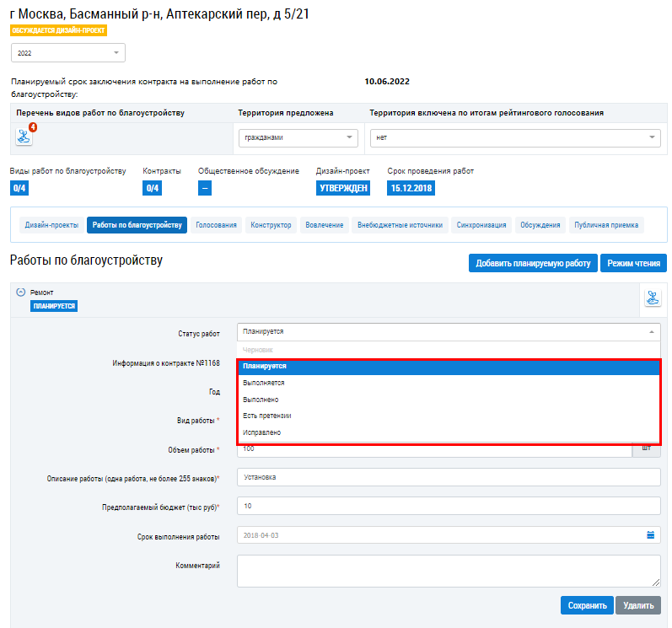Open calendar icon in Срок выполнения работы
Screen dimensions: 672x628
click(x=650, y=535)
